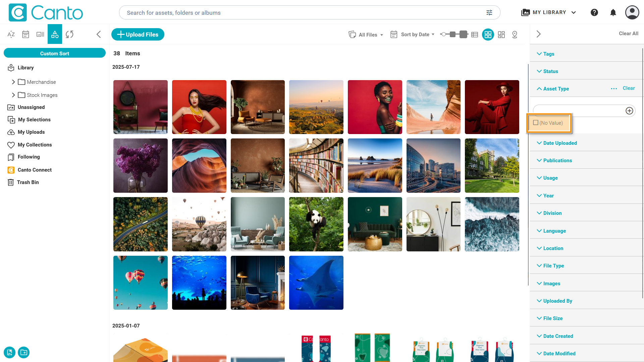Switch to grid thumbnail view
This screenshot has width=644, height=362.
(488, 35)
